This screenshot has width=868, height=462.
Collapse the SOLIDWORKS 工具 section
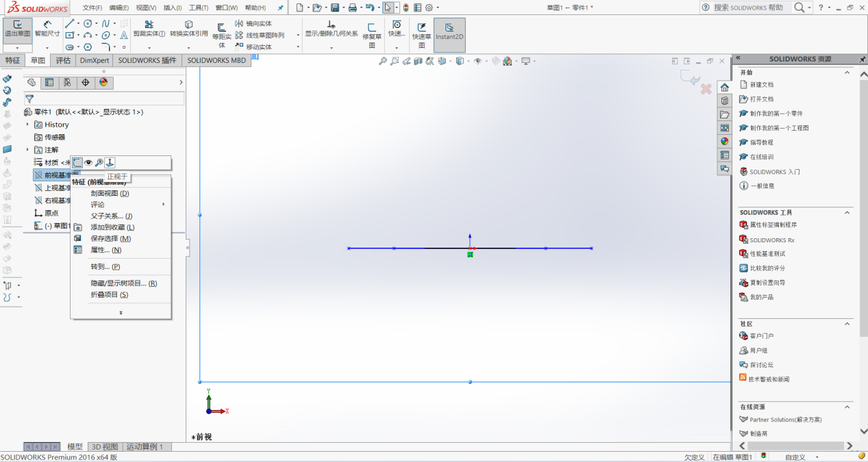point(847,213)
